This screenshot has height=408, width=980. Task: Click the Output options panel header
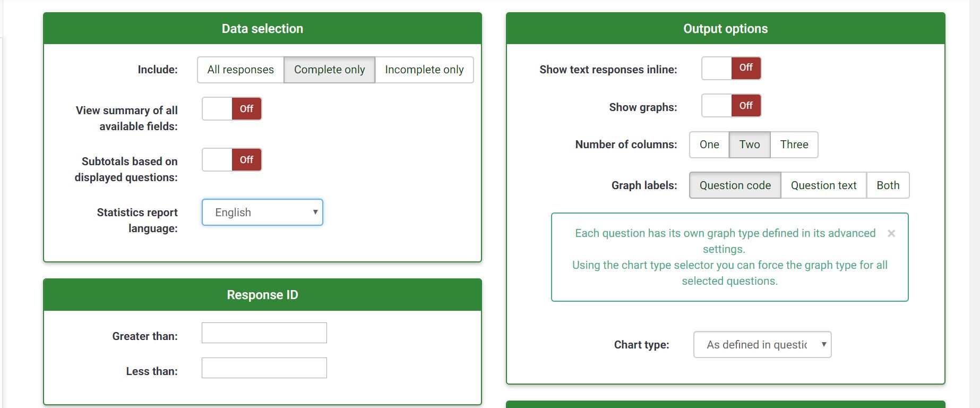[725, 29]
